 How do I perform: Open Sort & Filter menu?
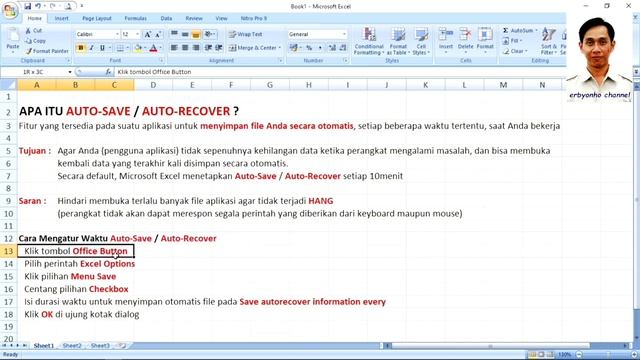(549, 41)
